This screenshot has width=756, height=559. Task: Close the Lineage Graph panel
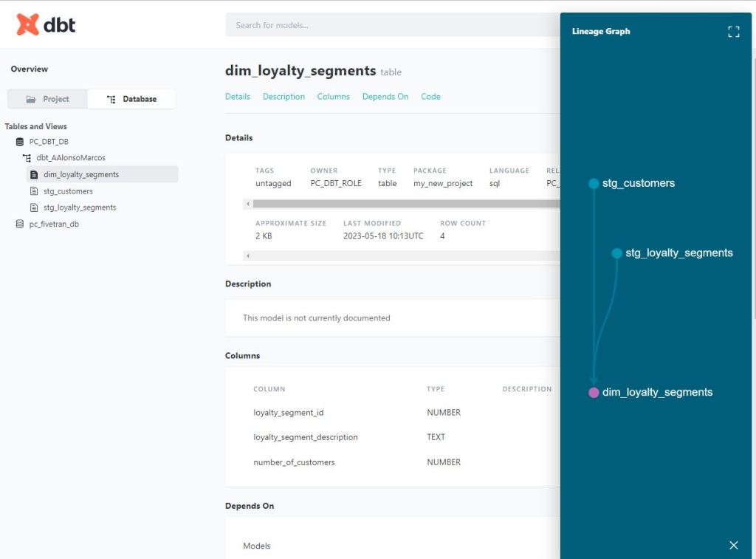click(733, 545)
